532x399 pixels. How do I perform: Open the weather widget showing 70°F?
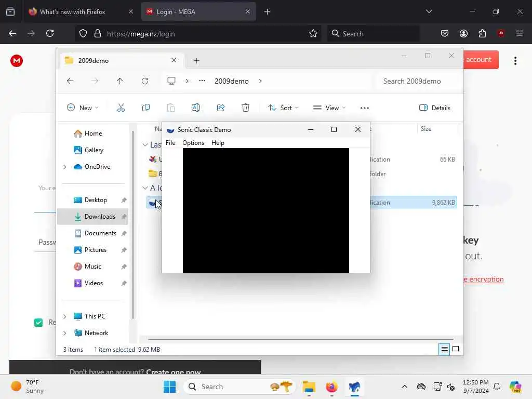point(27,387)
